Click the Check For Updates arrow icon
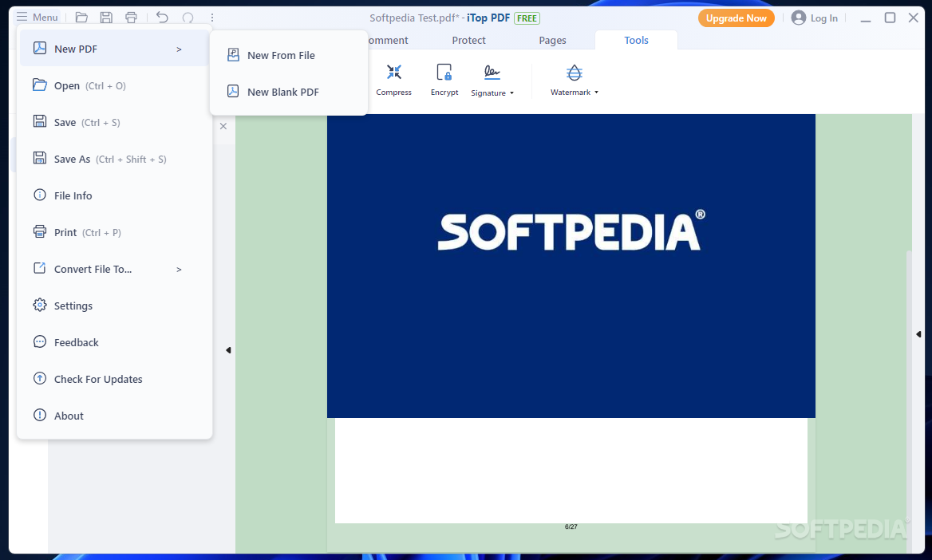Screen dimensions: 932x560 (x=40, y=378)
